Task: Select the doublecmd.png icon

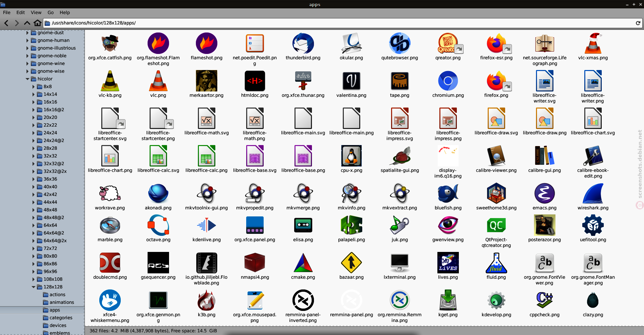Action: click(110, 263)
